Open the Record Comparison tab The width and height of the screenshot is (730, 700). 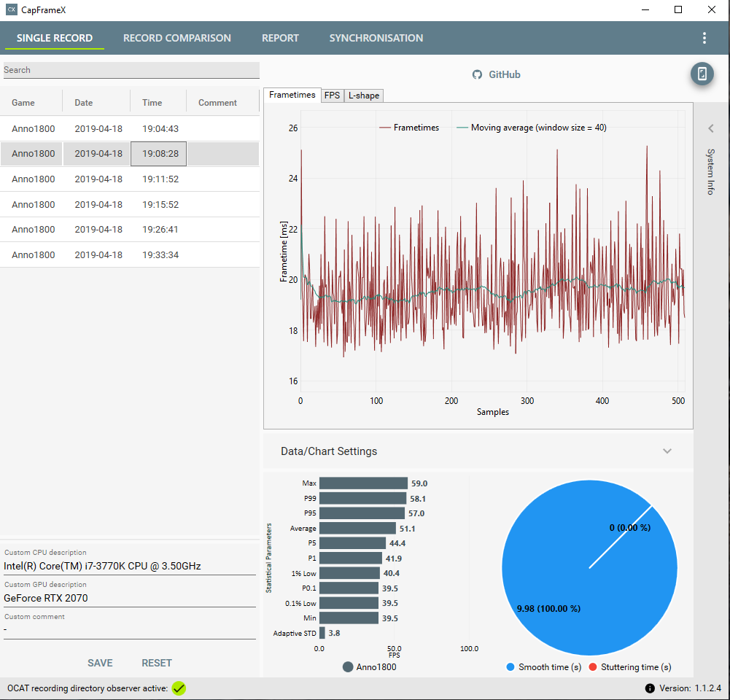pyautogui.click(x=177, y=38)
